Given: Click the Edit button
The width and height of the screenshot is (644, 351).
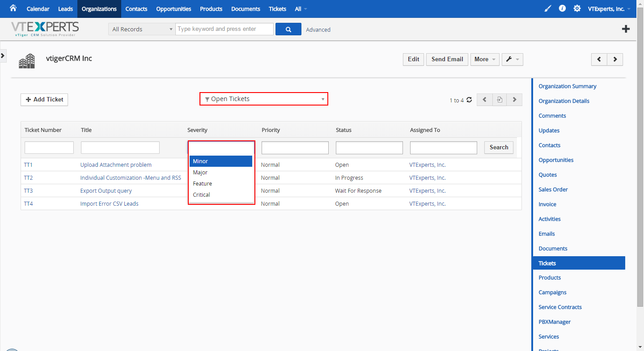Looking at the screenshot, I should (x=414, y=59).
